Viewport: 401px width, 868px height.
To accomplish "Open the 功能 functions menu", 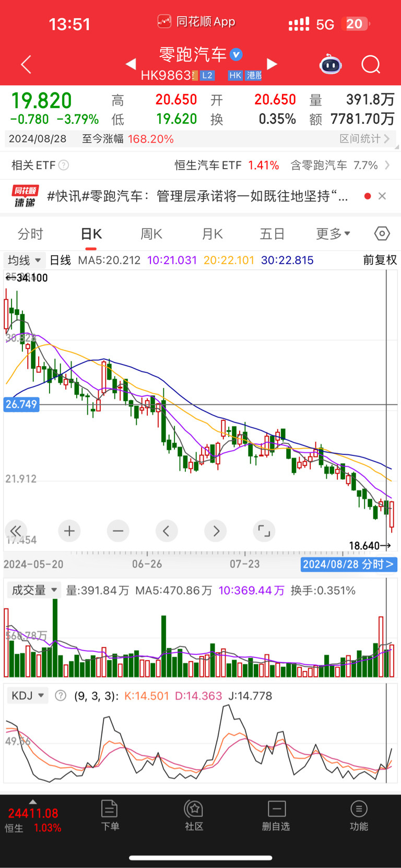I will 359,816.
